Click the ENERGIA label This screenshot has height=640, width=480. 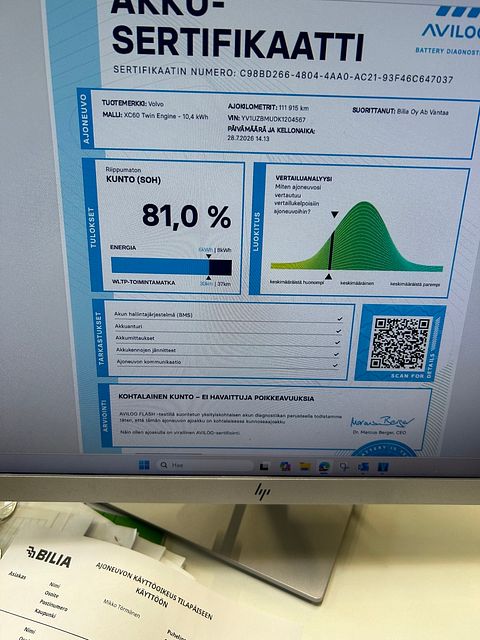point(123,247)
